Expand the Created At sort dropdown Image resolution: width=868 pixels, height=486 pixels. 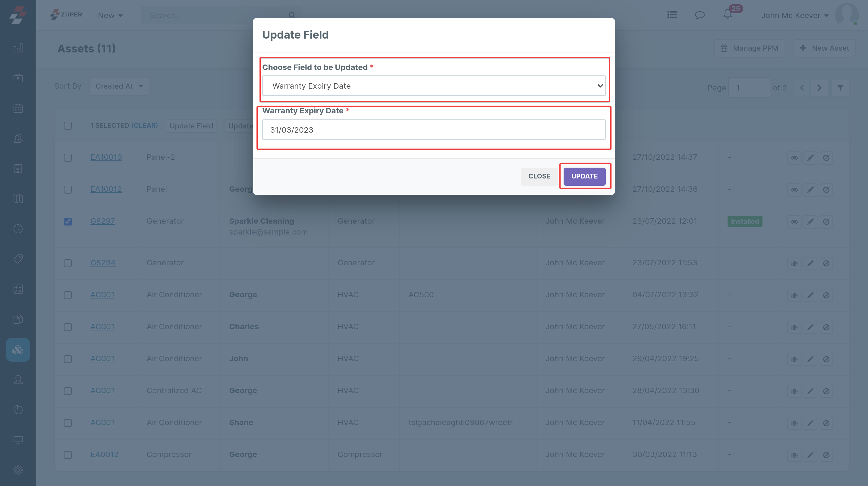coord(119,86)
